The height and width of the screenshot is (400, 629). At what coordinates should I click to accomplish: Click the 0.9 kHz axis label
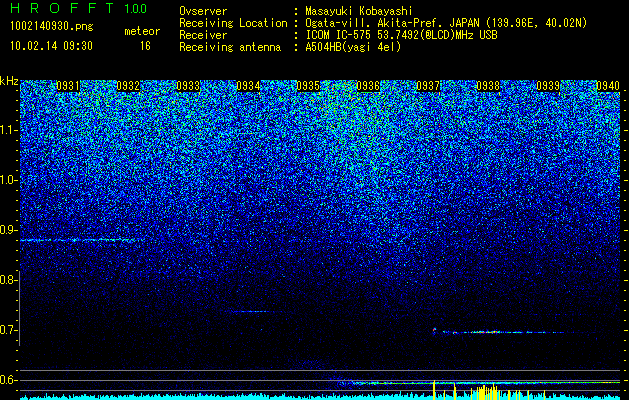(x=8, y=230)
